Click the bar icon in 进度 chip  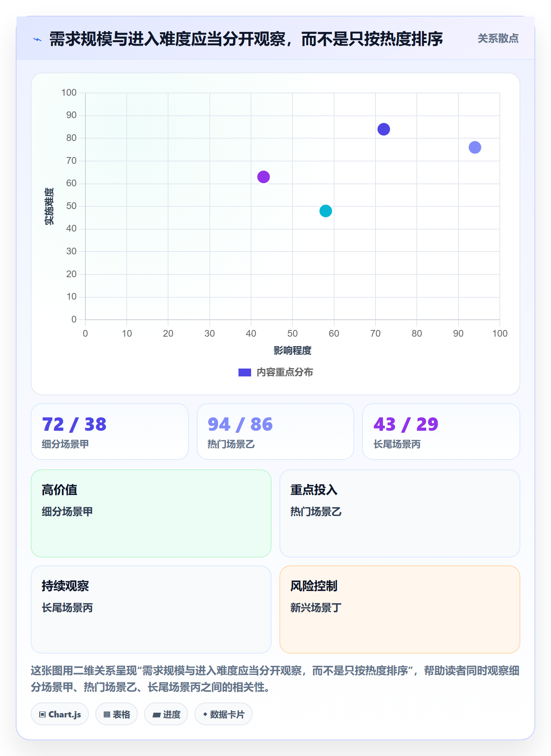[157, 715]
